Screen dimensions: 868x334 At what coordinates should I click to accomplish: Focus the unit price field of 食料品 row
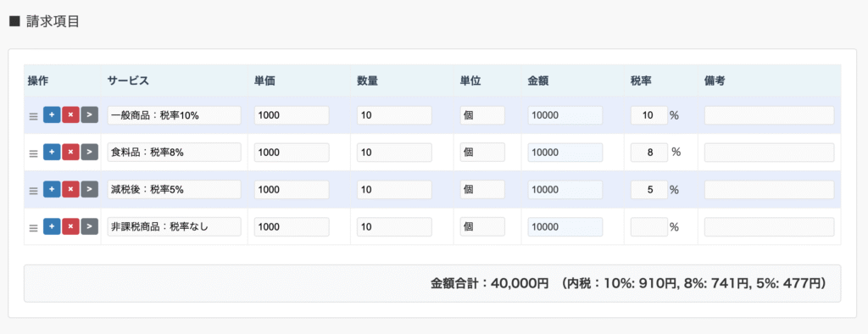[x=292, y=153]
